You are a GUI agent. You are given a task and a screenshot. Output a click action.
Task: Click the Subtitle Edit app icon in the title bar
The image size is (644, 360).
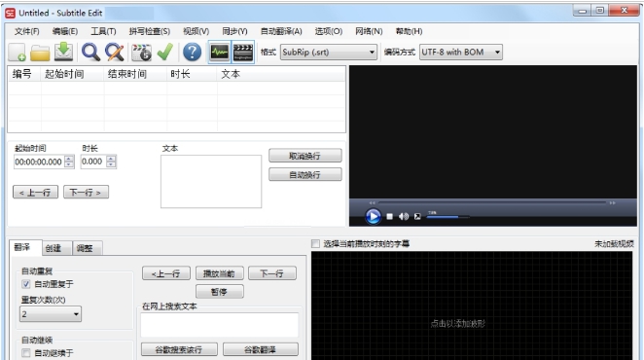tap(10, 14)
